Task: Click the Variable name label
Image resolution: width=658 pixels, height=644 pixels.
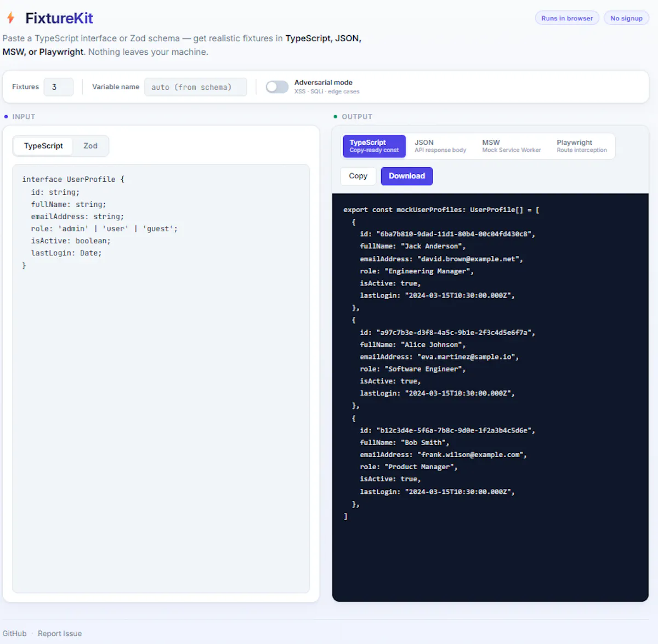Action: pos(116,87)
